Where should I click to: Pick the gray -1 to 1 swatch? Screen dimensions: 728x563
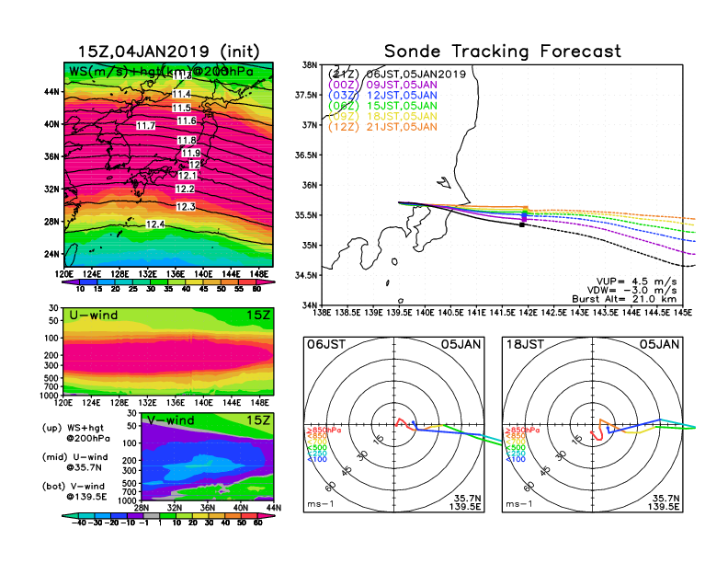152,515
